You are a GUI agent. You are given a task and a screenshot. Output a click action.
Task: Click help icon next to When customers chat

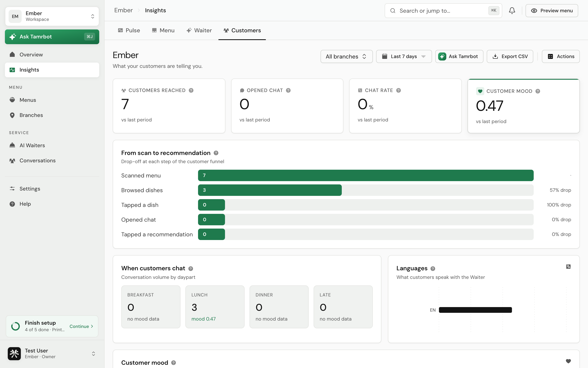click(x=191, y=268)
